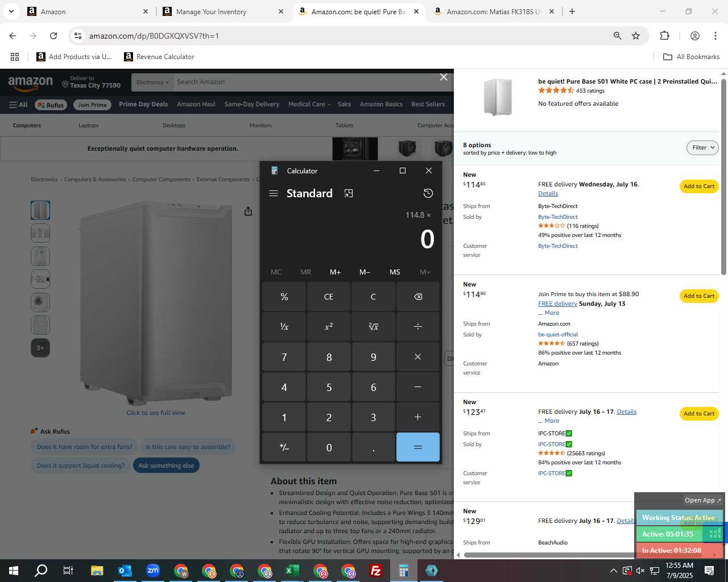The width and height of the screenshot is (728, 582).
Task: Click the Electronics search category dropdown
Action: click(x=152, y=82)
